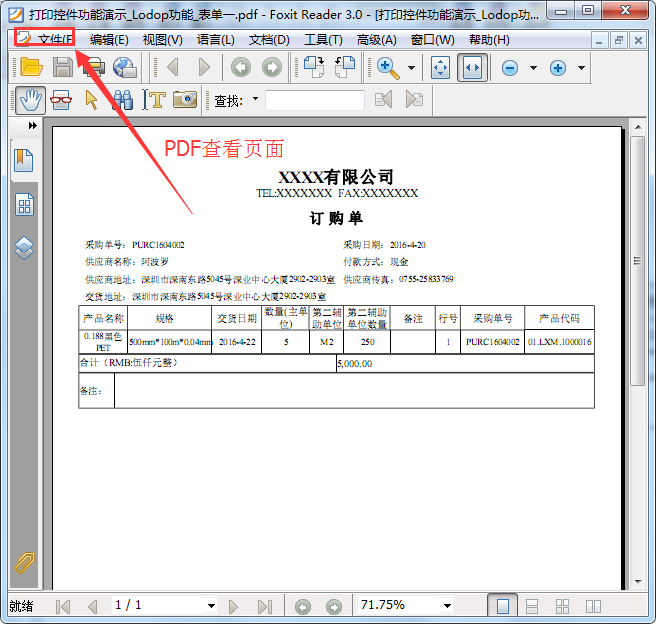Switch to single page layout
This screenshot has height=624, width=656.
tap(503, 605)
